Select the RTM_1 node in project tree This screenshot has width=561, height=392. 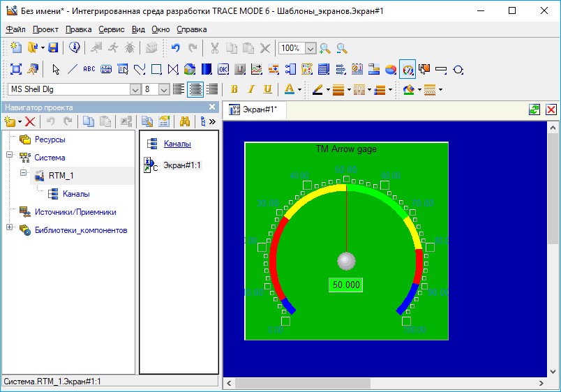61,175
